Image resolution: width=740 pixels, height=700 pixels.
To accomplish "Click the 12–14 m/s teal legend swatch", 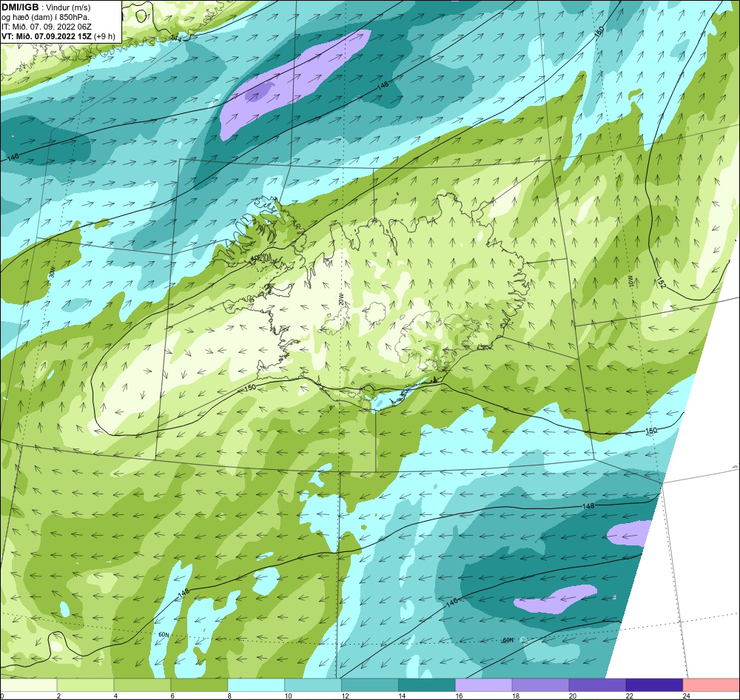I will 369,684.
